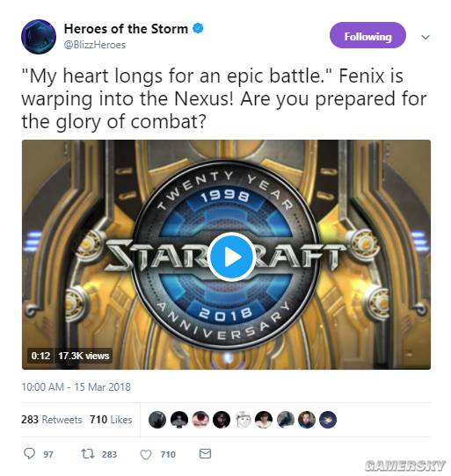Click the blue verified badge
451x476 pixels.
(x=198, y=28)
